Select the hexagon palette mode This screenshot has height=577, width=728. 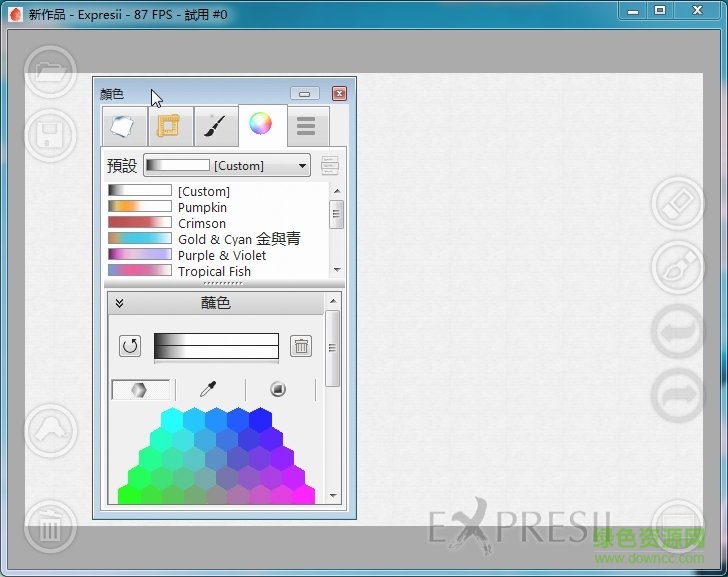(x=140, y=390)
